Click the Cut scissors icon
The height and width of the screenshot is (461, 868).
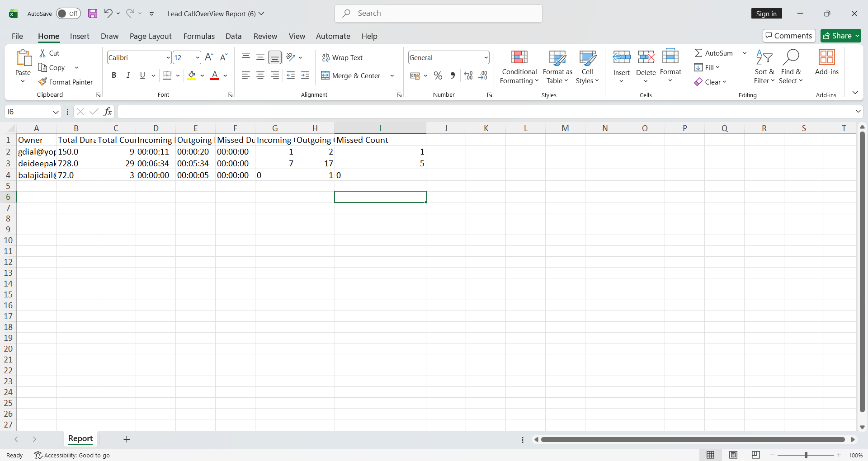tap(42, 53)
